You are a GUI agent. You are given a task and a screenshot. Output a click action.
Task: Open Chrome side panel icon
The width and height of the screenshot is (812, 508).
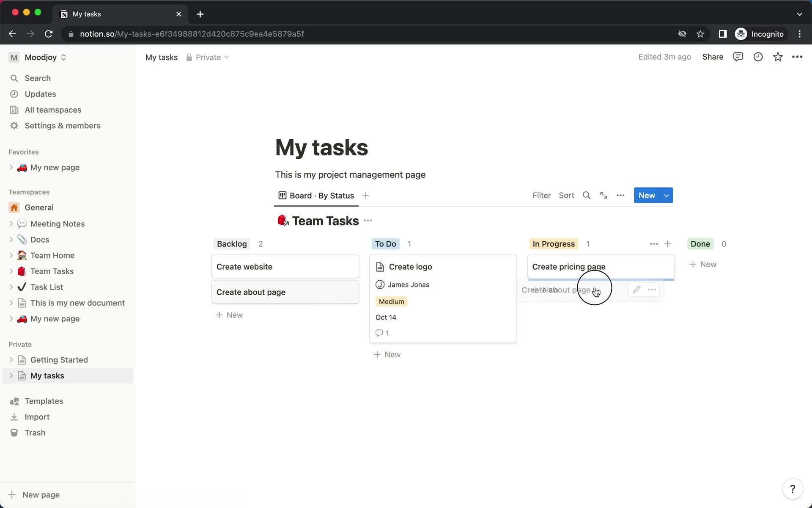723,34
